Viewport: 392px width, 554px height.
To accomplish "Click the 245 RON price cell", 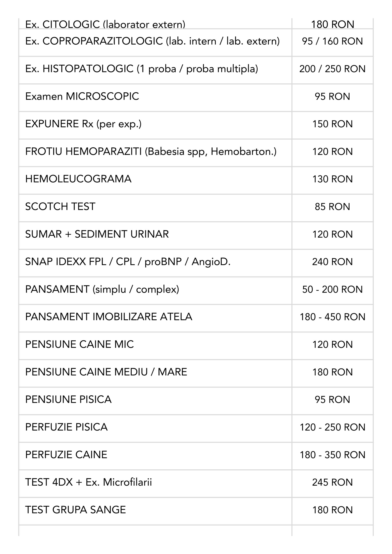I will pyautogui.click(x=332, y=482).
